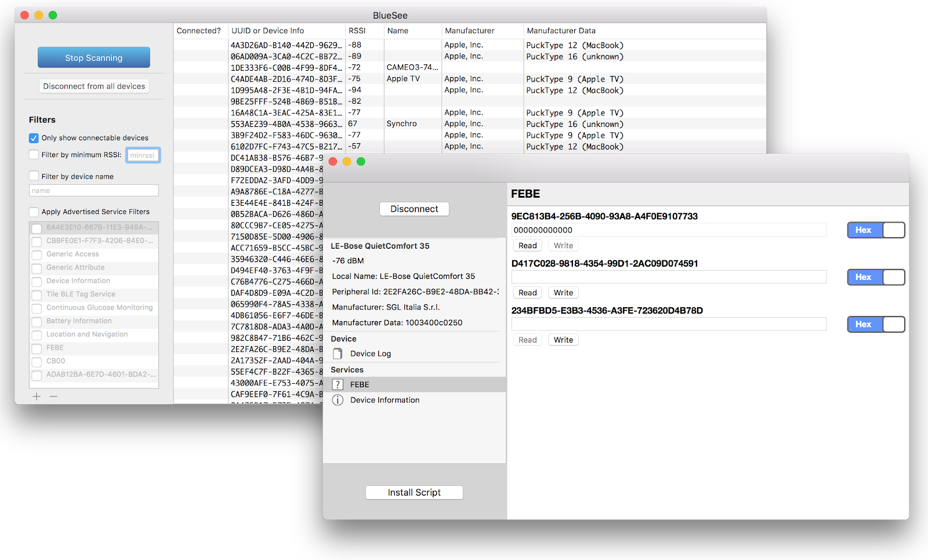Check the CB00 service filter
Screen dimensions: 928x560
tap(37, 361)
